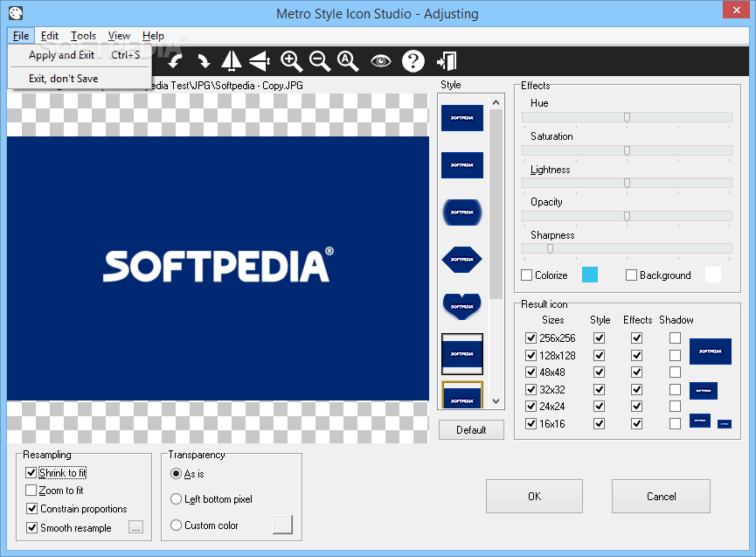This screenshot has width=756, height=557.
Task: Zoom out with minus magnifier icon
Action: tap(320, 61)
